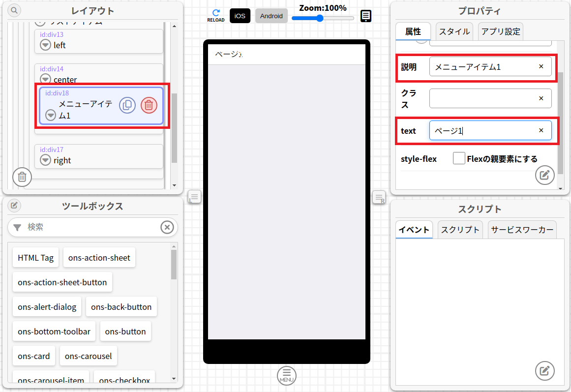Screen dimensions: 571x392
Task: Delete the メニューアイテム1 item with the red trash icon
Action: tap(149, 105)
